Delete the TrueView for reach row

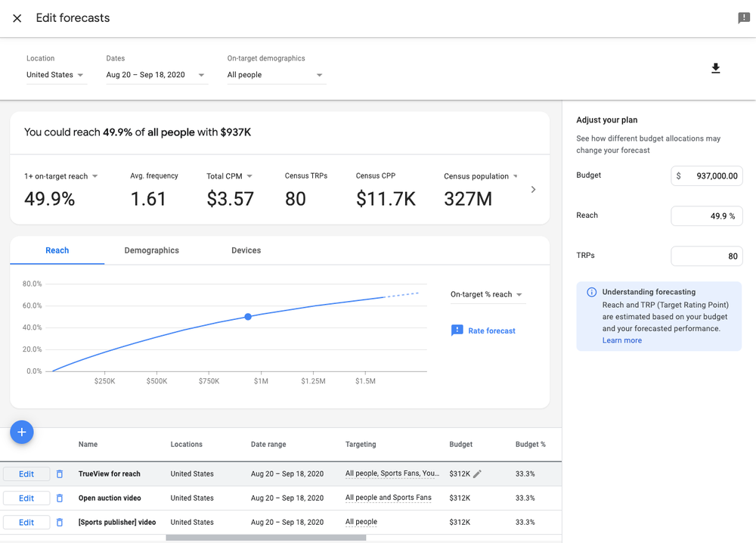(60, 474)
